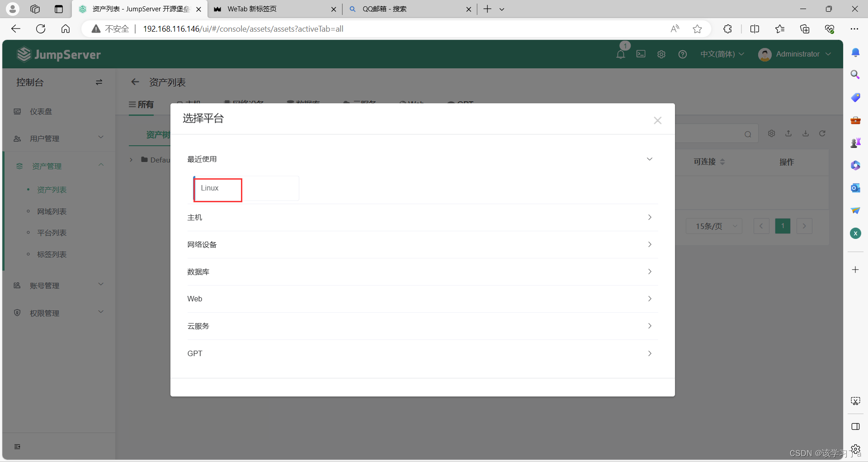Open the browser favorites list icon
This screenshot has height=462, width=868.
(780, 29)
